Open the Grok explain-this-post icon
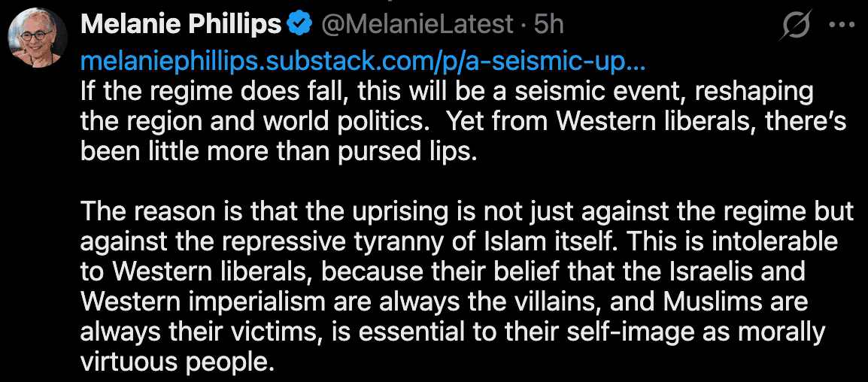Viewport: 868px width, 382px height. [796, 27]
